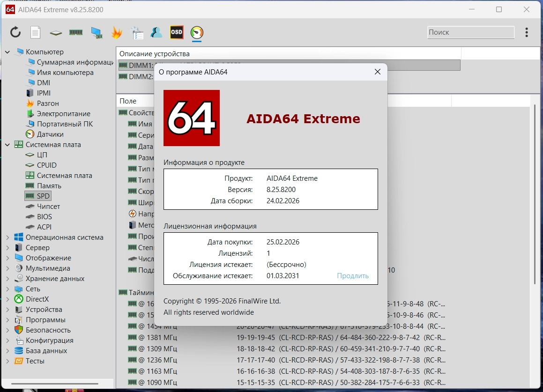Click the Продлить renewal link
Image resolution: width=543 pixels, height=392 pixels.
(x=353, y=276)
